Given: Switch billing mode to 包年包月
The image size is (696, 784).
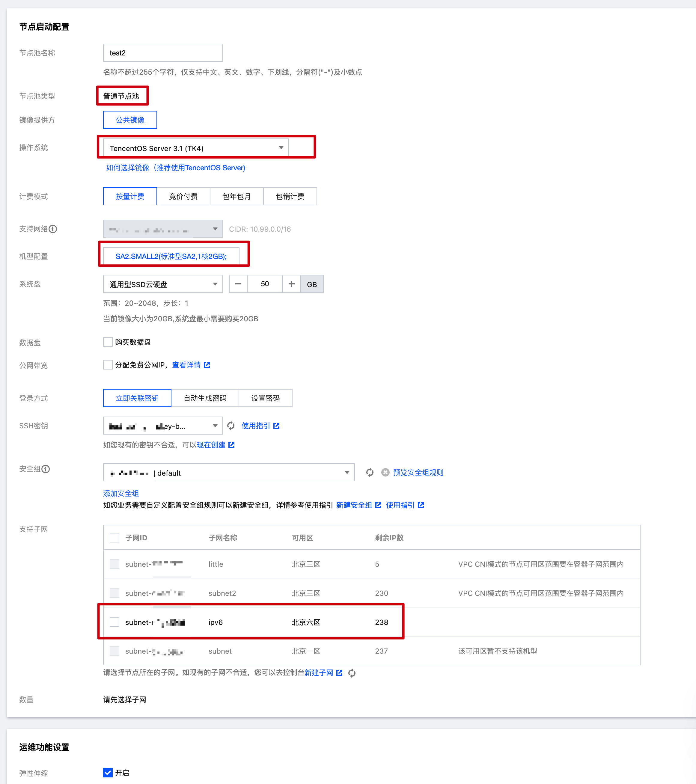Looking at the screenshot, I should (237, 196).
